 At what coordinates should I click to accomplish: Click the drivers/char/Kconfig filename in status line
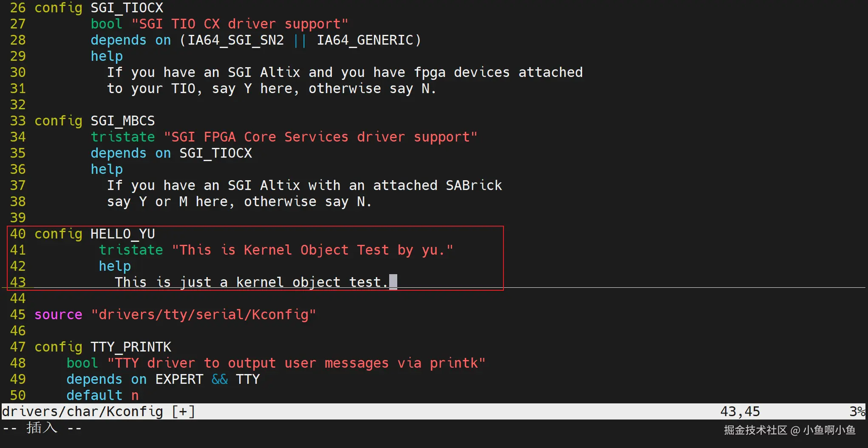click(x=82, y=411)
